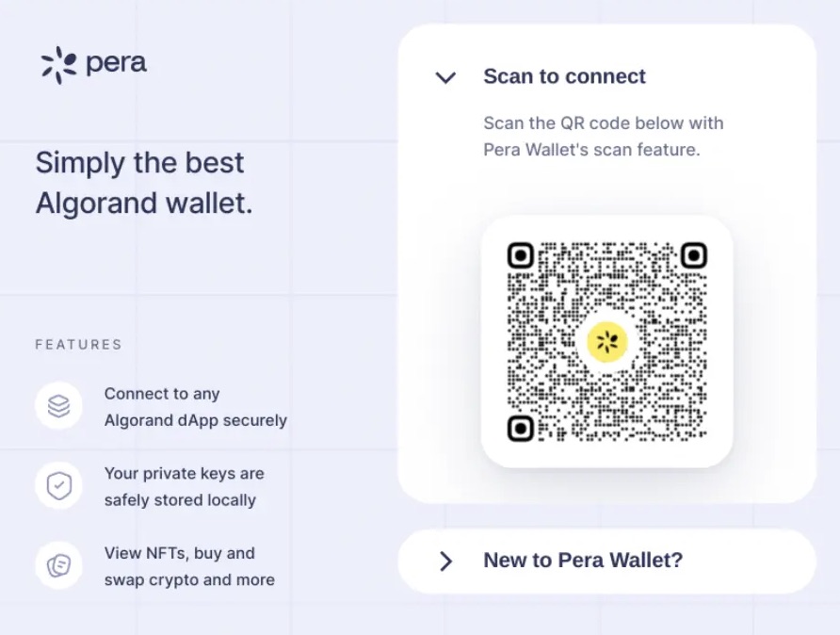Click the pera wordmark text
840x635 pixels.
[116, 64]
